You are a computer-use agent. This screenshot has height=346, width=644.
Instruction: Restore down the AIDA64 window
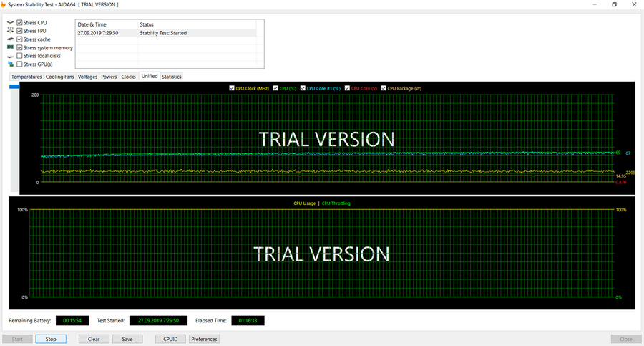615,4
